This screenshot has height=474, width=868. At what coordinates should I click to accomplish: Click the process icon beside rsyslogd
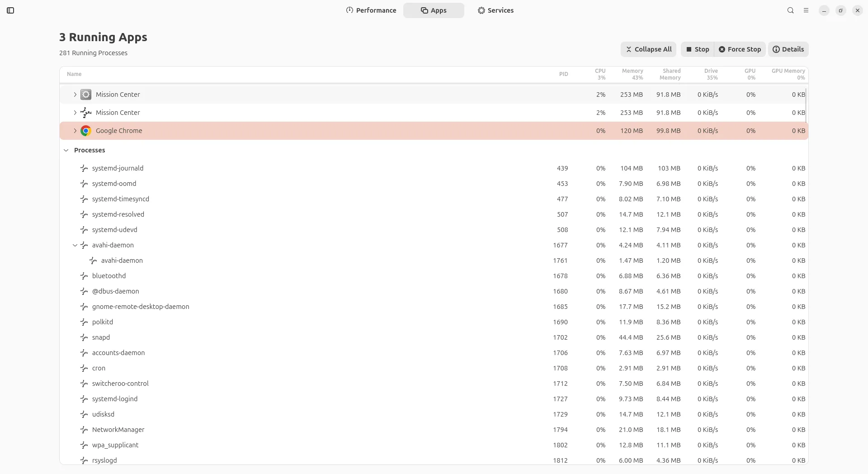click(84, 460)
